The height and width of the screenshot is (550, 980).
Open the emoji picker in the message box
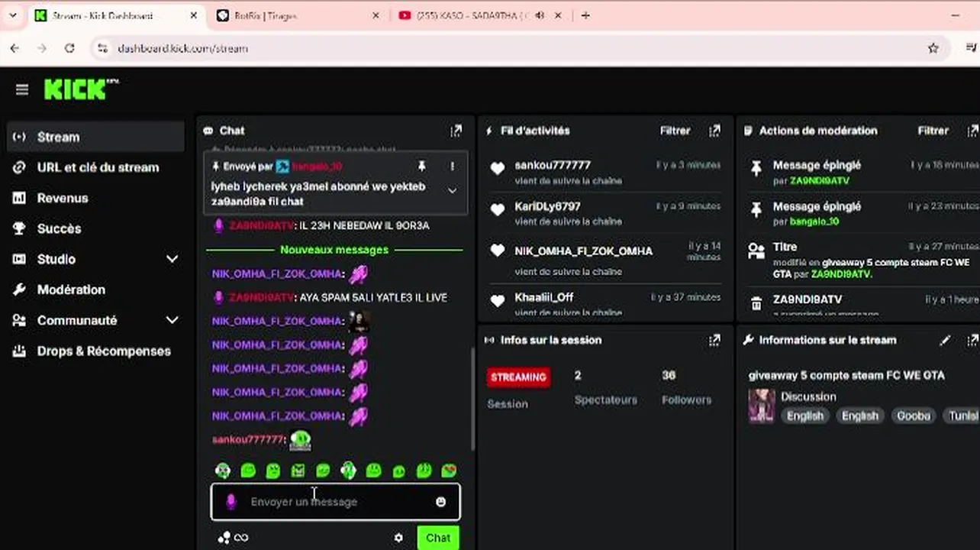440,502
